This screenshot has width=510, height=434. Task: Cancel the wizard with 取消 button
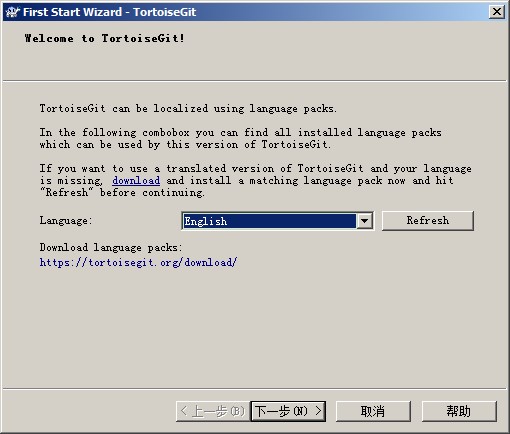pos(373,411)
